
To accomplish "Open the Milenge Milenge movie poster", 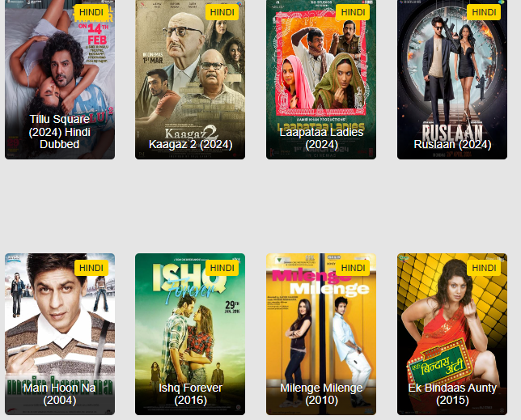I will tap(321, 334).
